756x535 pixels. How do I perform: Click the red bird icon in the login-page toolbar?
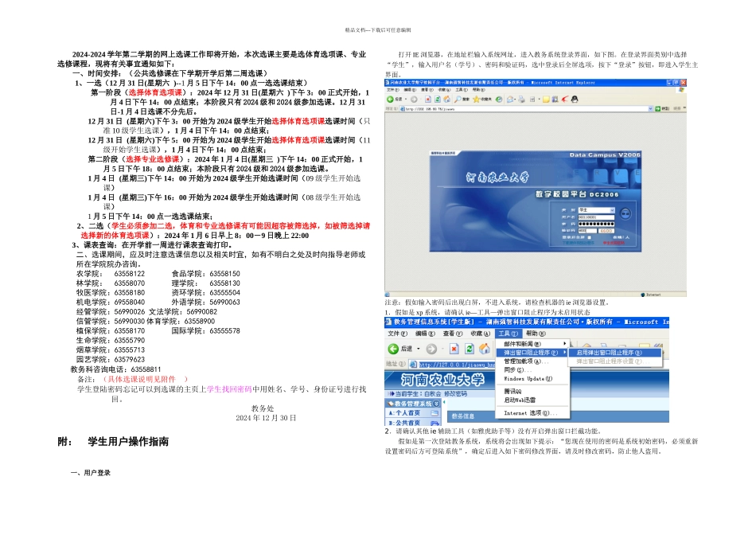(x=565, y=99)
